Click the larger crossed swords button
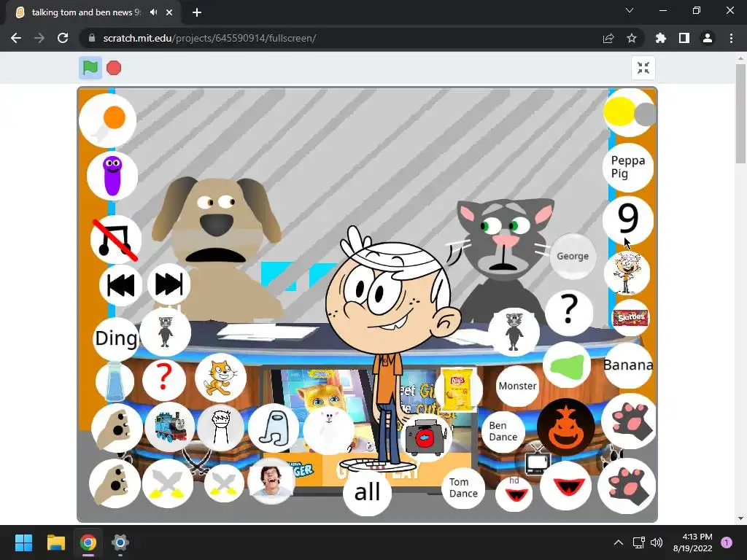 tap(168, 484)
